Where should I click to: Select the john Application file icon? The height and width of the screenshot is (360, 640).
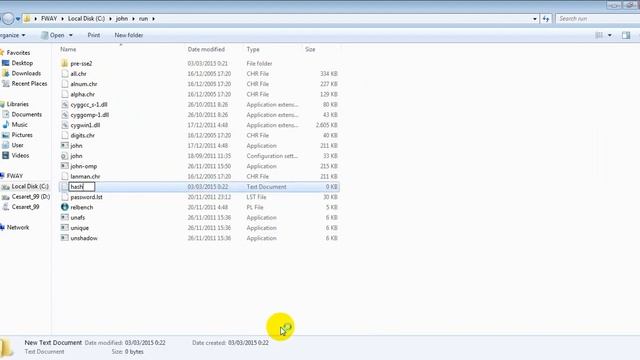click(x=64, y=145)
